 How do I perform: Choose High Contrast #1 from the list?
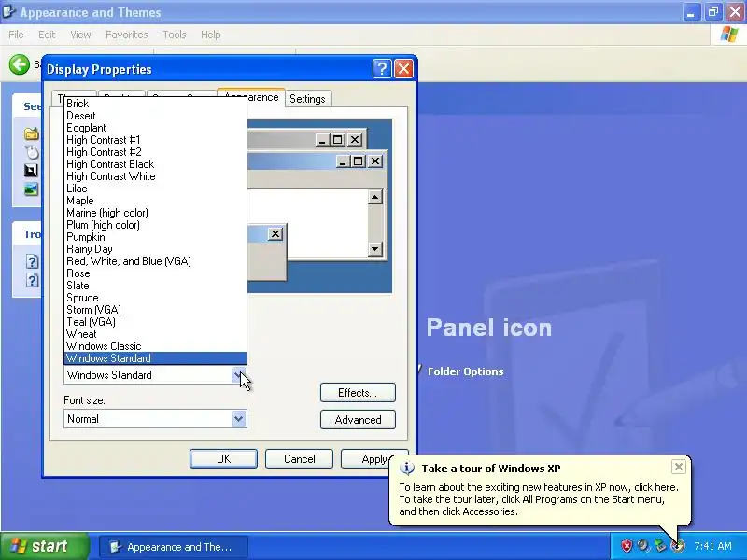coord(155,140)
